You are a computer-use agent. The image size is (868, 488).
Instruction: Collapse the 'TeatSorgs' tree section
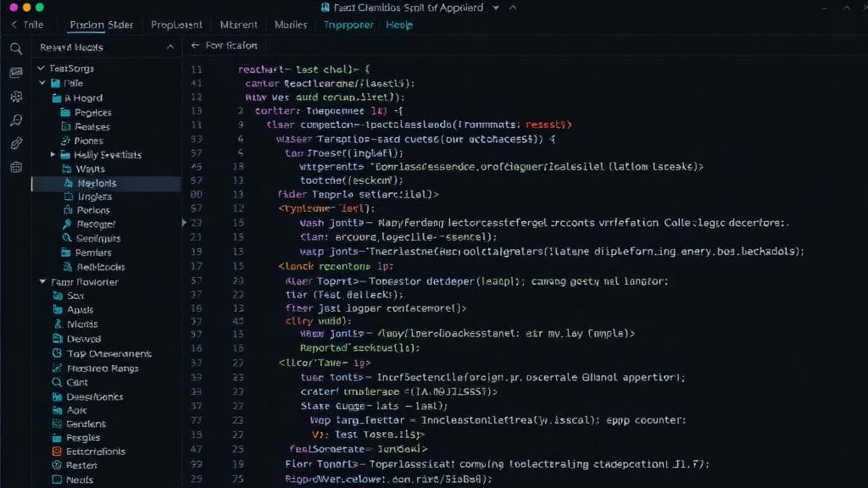(42, 69)
